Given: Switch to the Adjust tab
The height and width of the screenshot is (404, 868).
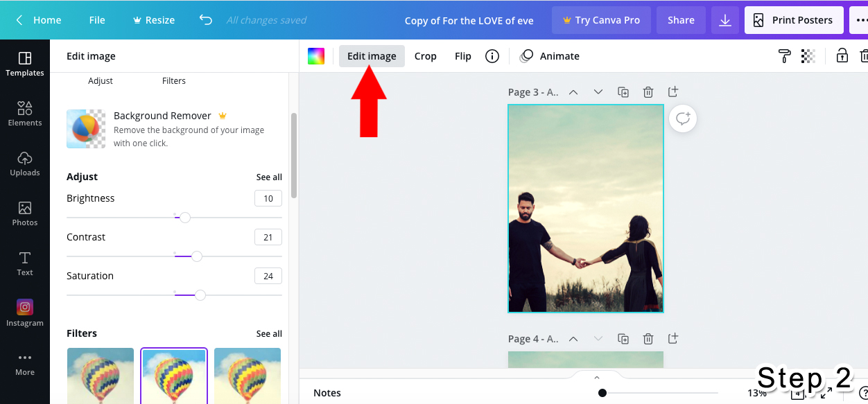Looking at the screenshot, I should (x=101, y=80).
